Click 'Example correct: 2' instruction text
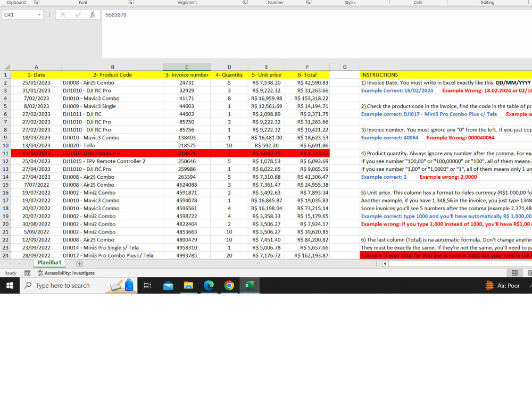This screenshot has width=532, height=399. [384, 177]
